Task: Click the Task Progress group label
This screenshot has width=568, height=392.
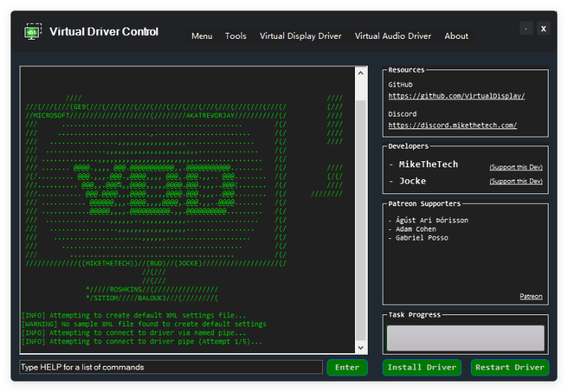Action: [414, 314]
